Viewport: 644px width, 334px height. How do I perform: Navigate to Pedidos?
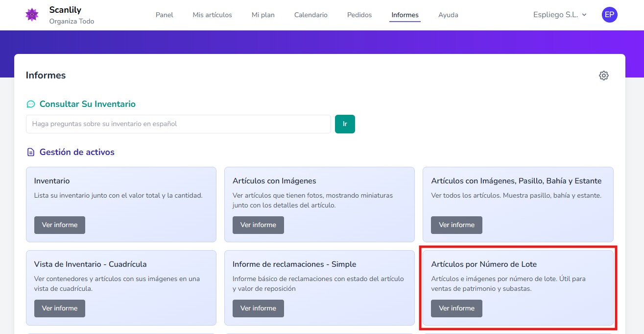[359, 15]
